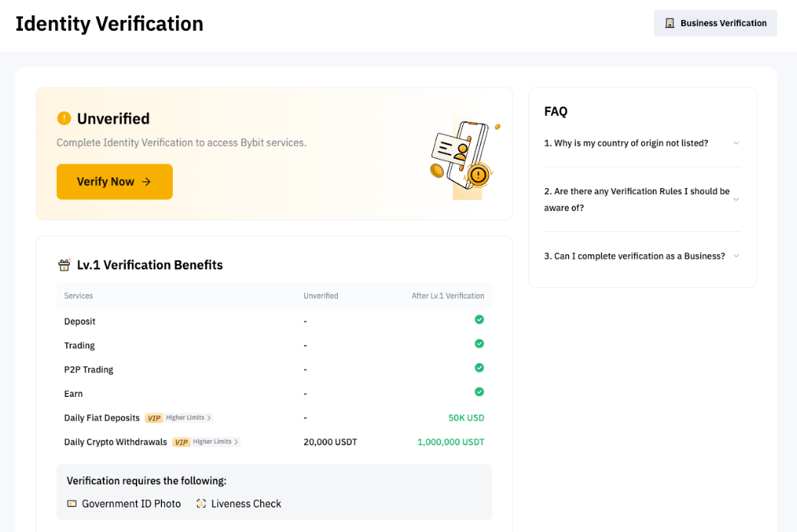Click the ID card phone illustration
This screenshot has height=532, width=797.
click(x=464, y=157)
